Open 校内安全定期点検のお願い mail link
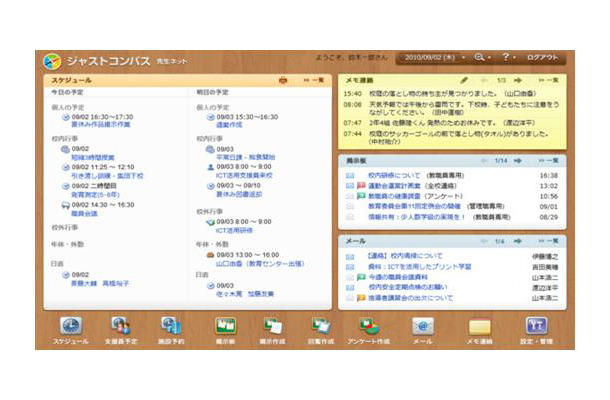Screen dimensions: 610x400 tap(408, 287)
